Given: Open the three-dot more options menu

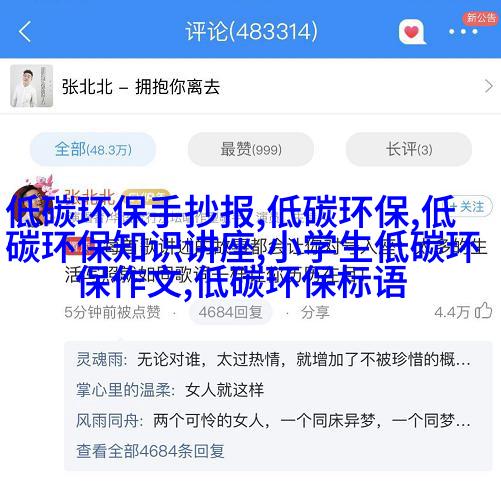Looking at the screenshot, I should coord(463,32).
